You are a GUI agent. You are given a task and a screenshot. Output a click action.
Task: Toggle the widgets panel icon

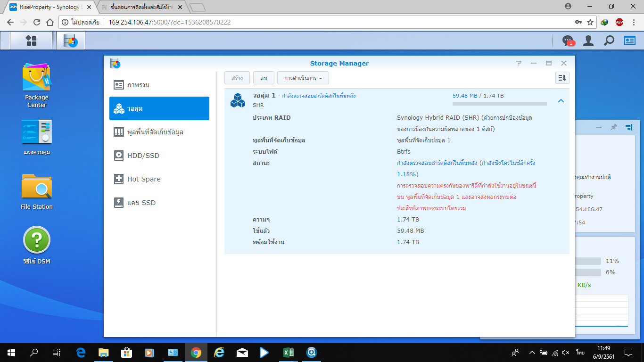pos(630,41)
